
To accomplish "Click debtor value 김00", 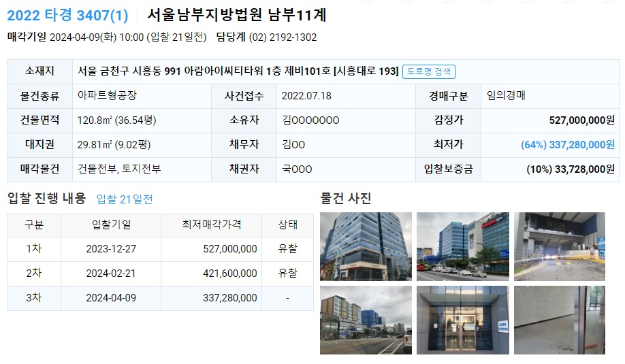I will pyautogui.click(x=293, y=144).
